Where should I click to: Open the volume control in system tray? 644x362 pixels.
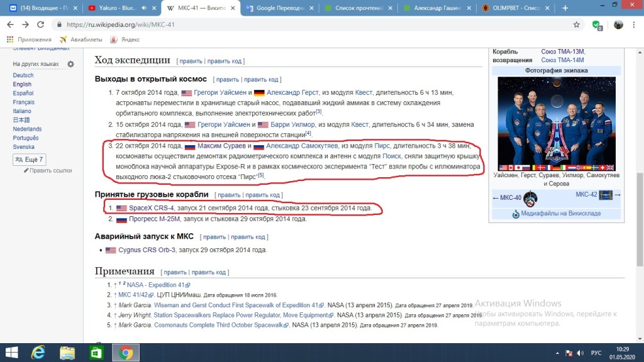pos(580,353)
